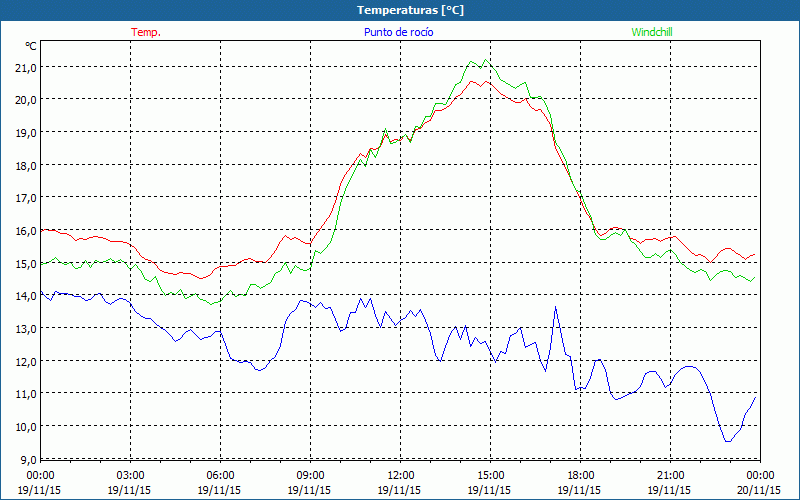Click the 00:00 label above 20/11/15
This screenshot has height=500, width=800.
760,476
